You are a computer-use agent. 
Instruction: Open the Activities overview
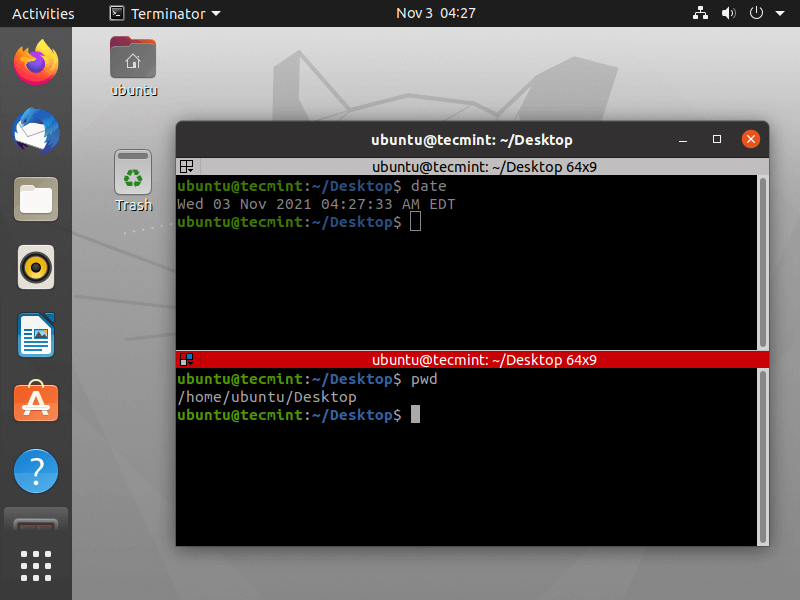[44, 13]
